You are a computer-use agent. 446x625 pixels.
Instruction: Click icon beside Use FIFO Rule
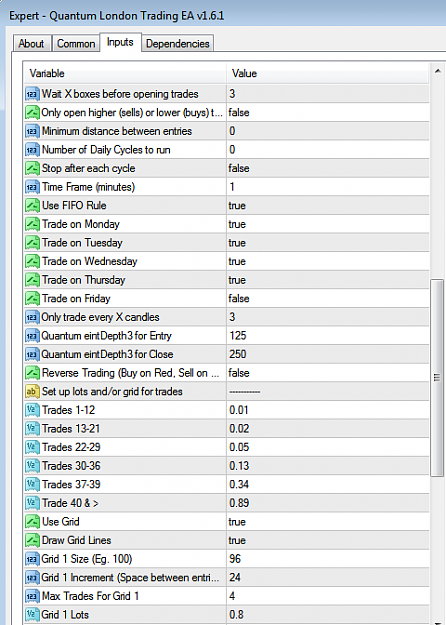[32, 206]
